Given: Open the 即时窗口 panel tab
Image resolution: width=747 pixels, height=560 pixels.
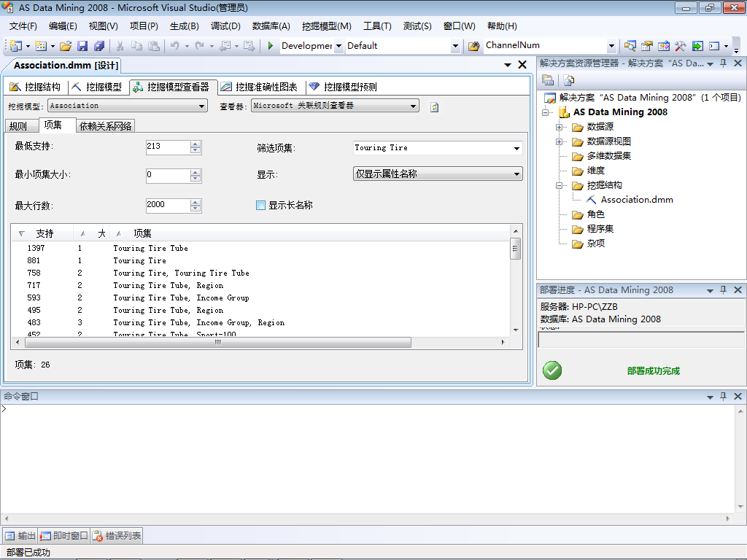Looking at the screenshot, I should pyautogui.click(x=64, y=536).
